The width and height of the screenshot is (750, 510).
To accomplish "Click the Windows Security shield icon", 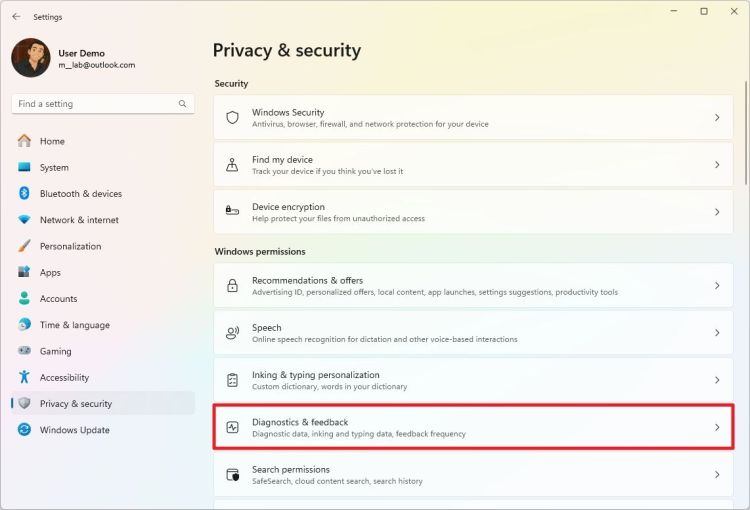I will pyautogui.click(x=233, y=117).
